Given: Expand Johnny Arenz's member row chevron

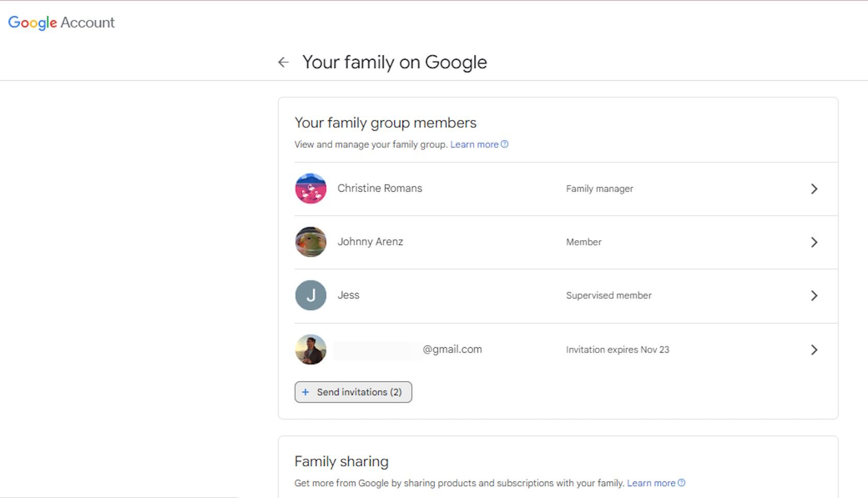Looking at the screenshot, I should (x=814, y=242).
